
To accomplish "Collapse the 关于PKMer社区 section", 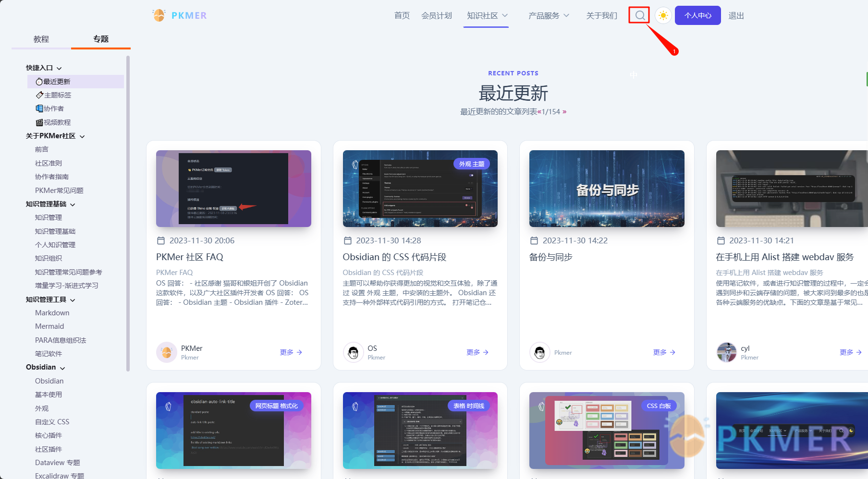I will 82,136.
